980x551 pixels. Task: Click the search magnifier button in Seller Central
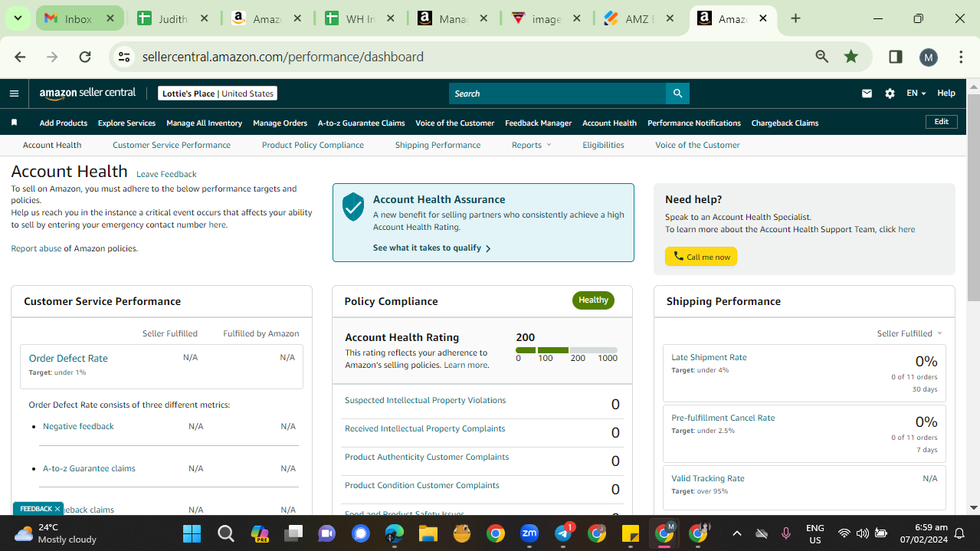pyautogui.click(x=677, y=93)
